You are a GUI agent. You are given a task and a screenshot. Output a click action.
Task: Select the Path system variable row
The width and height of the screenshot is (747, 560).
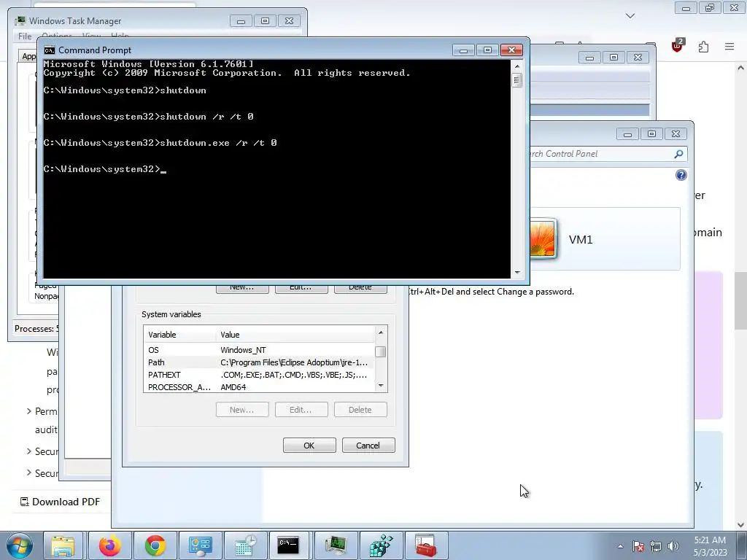260,362
